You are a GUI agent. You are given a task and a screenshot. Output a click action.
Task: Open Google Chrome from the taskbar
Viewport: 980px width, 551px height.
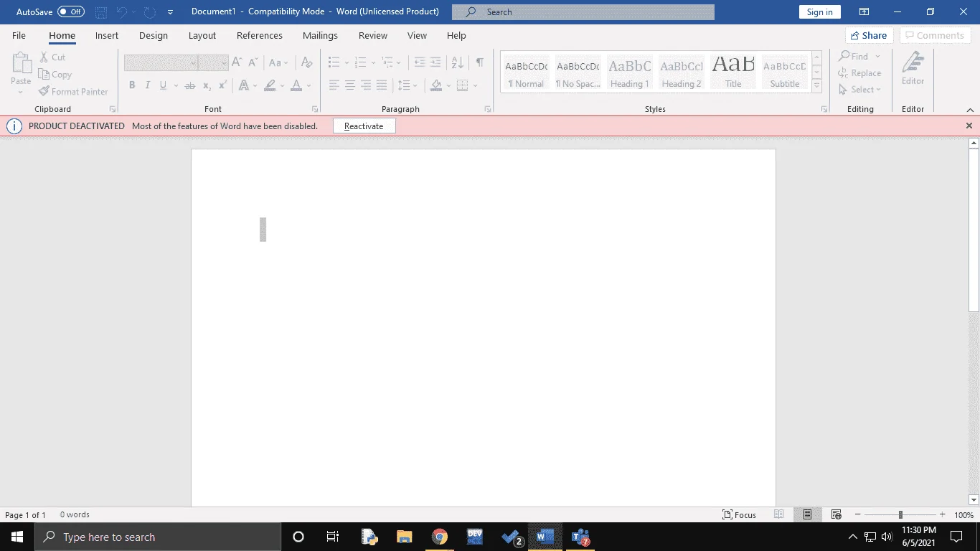(440, 537)
